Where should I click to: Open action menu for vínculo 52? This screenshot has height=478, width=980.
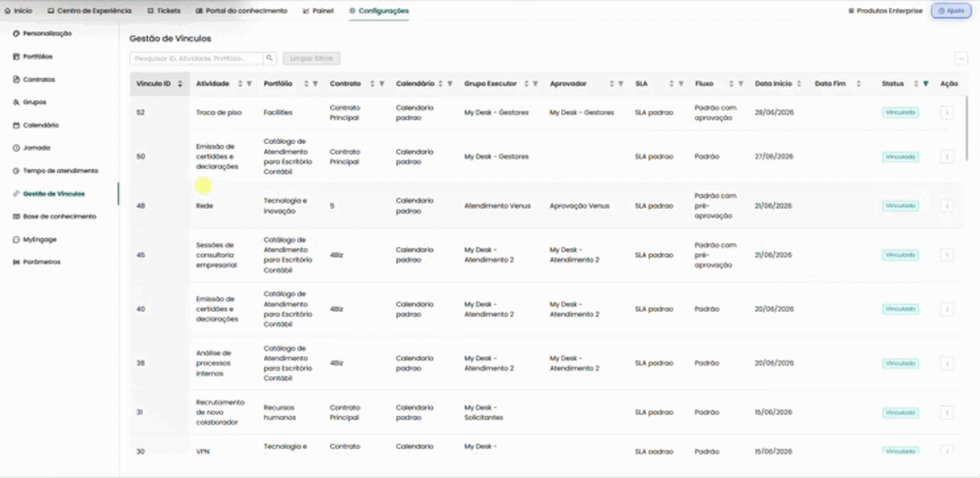coord(947,113)
